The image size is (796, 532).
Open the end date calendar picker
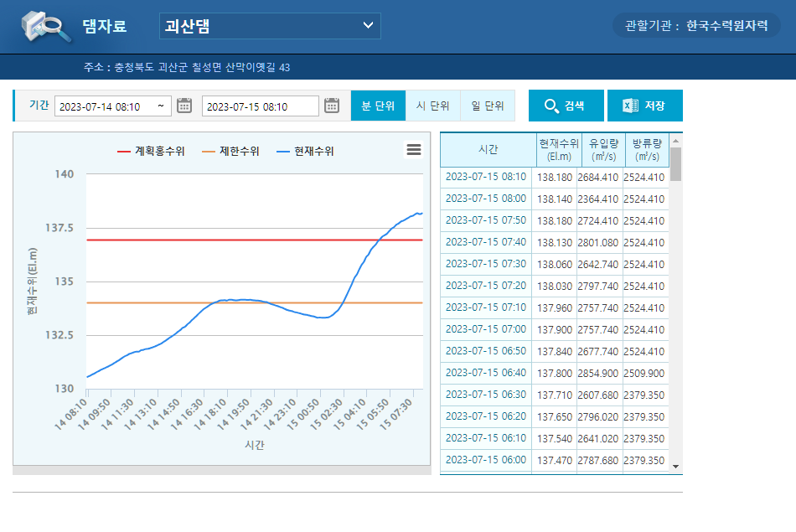332,106
